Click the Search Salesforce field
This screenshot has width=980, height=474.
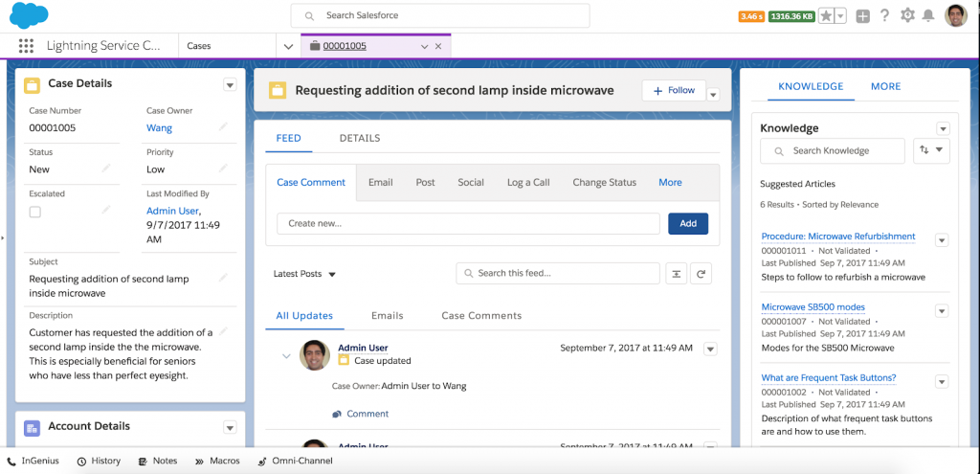(440, 15)
